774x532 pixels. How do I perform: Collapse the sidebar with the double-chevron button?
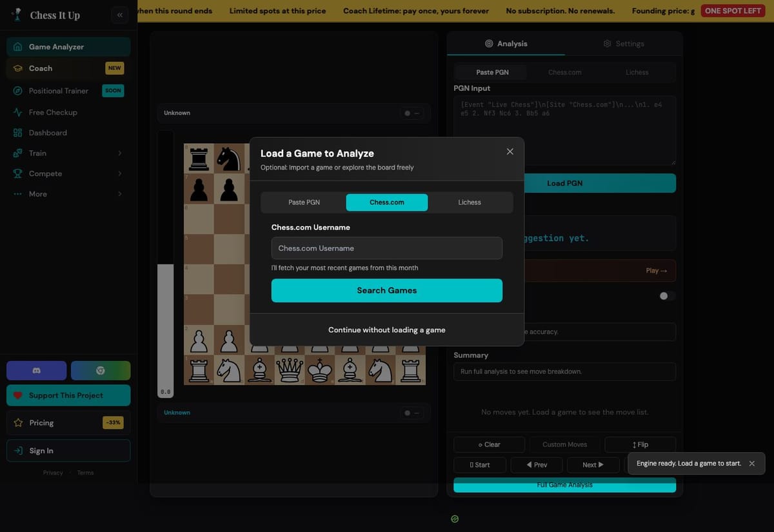[x=119, y=15]
